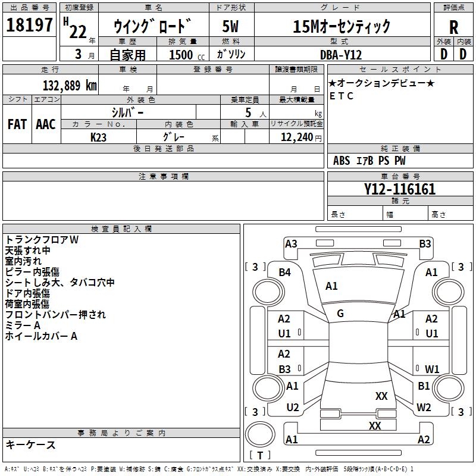The height and width of the screenshot is (476, 476).
Task: Click the note 室内汚れ
Action: pyautogui.click(x=23, y=261)
